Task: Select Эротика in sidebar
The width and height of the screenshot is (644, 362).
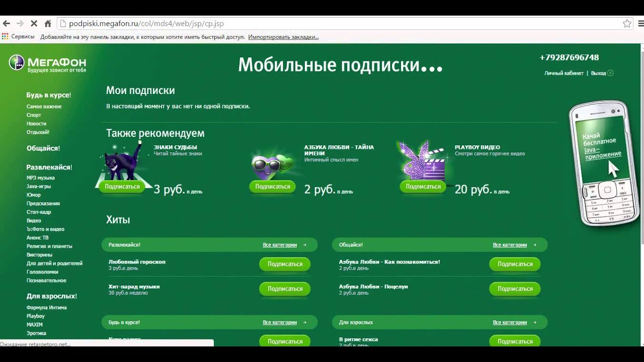Action: pyautogui.click(x=36, y=333)
